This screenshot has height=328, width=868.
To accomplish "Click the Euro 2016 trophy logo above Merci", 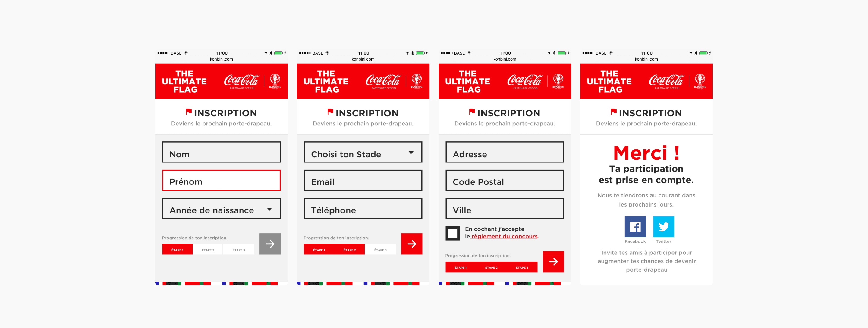I will coord(700,81).
